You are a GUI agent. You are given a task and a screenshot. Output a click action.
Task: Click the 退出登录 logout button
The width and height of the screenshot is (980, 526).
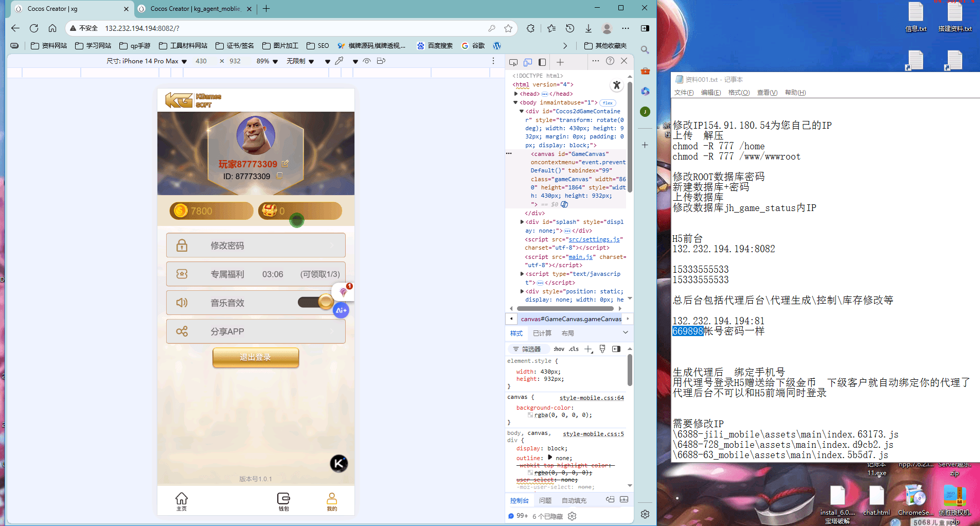256,357
